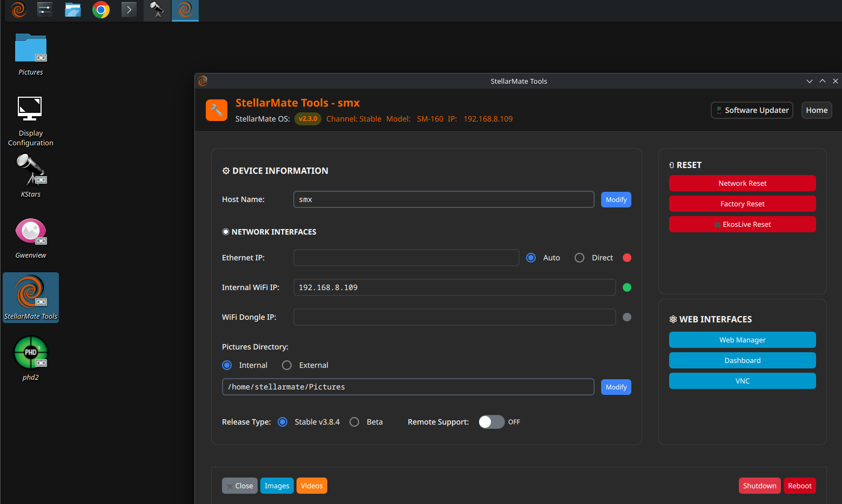
Task: Launch KStars from the taskbar telescope icon
Action: 157,10
